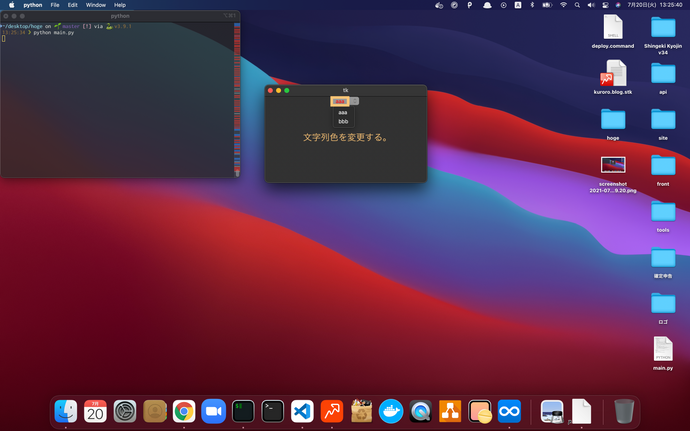Open the File menu
The image size is (690, 431).
click(x=55, y=5)
